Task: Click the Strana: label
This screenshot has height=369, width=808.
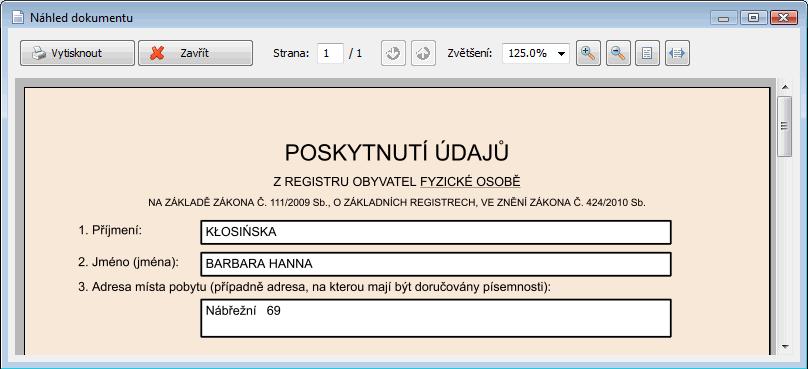Action: coord(291,53)
